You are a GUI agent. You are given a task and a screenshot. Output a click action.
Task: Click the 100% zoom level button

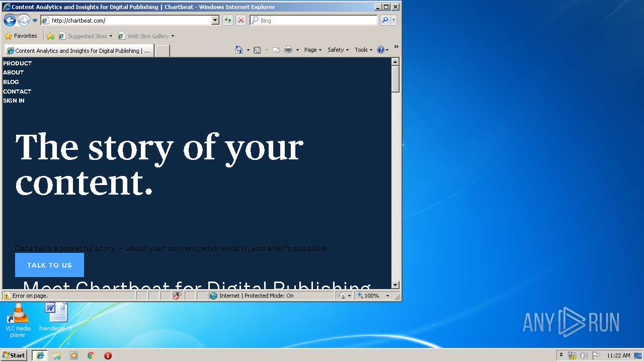(369, 296)
